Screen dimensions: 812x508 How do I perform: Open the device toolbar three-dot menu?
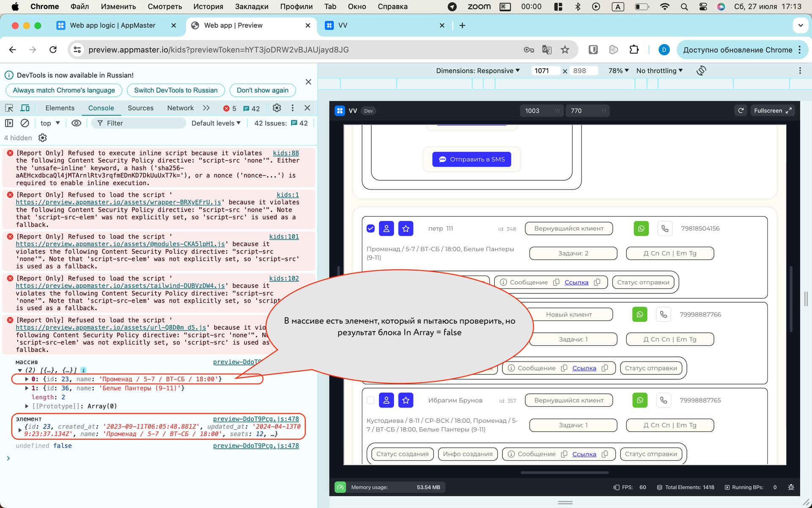click(x=800, y=71)
